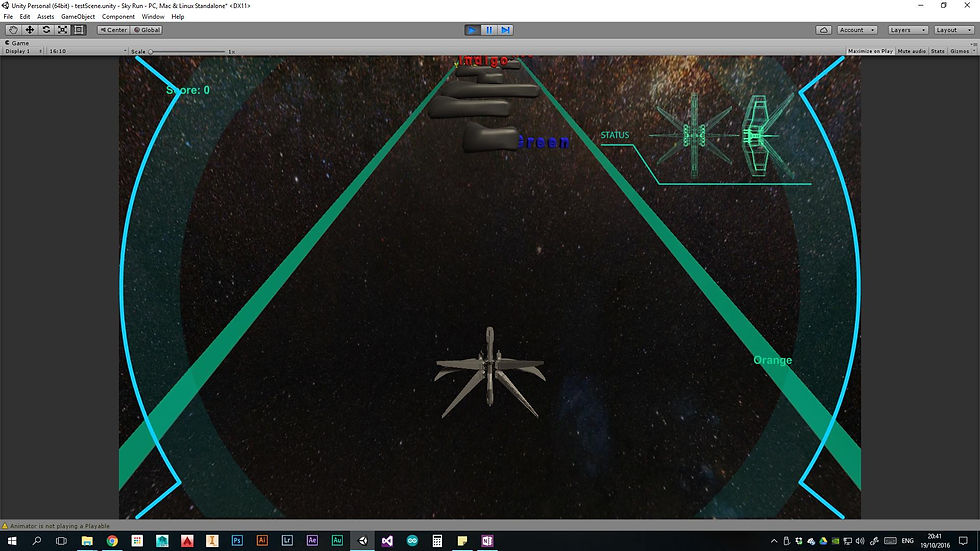Stop play mode with the Play button

[x=472, y=30]
